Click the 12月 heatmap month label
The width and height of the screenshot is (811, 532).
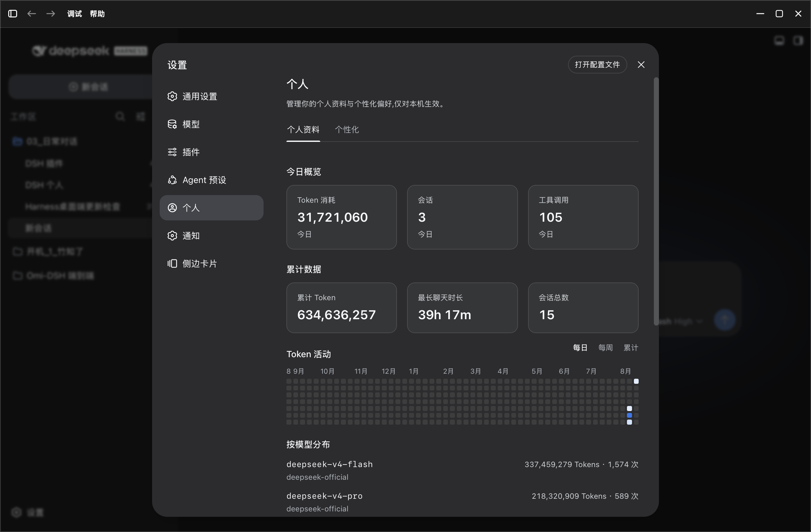click(x=389, y=371)
